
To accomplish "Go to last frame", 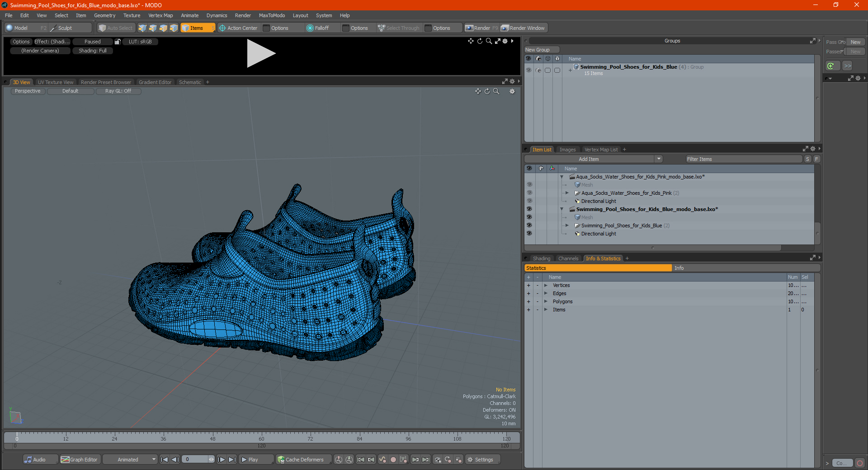I will [232, 460].
